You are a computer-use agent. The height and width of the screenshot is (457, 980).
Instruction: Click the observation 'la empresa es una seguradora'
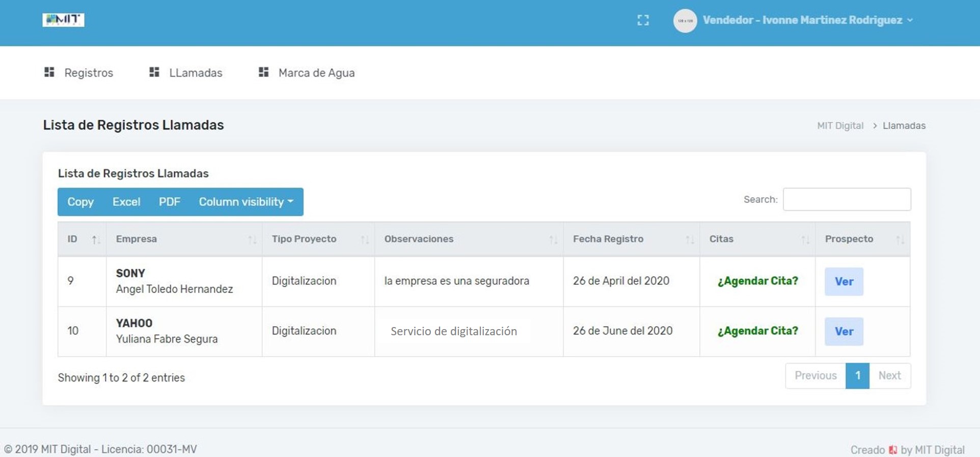[456, 281]
